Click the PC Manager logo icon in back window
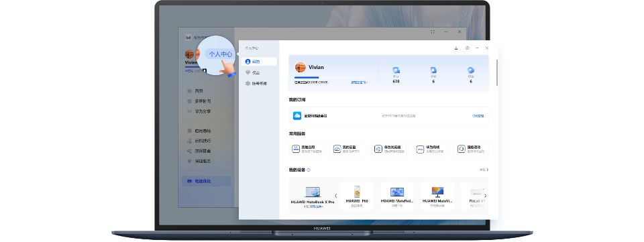The width and height of the screenshot is (644, 242). point(188,38)
